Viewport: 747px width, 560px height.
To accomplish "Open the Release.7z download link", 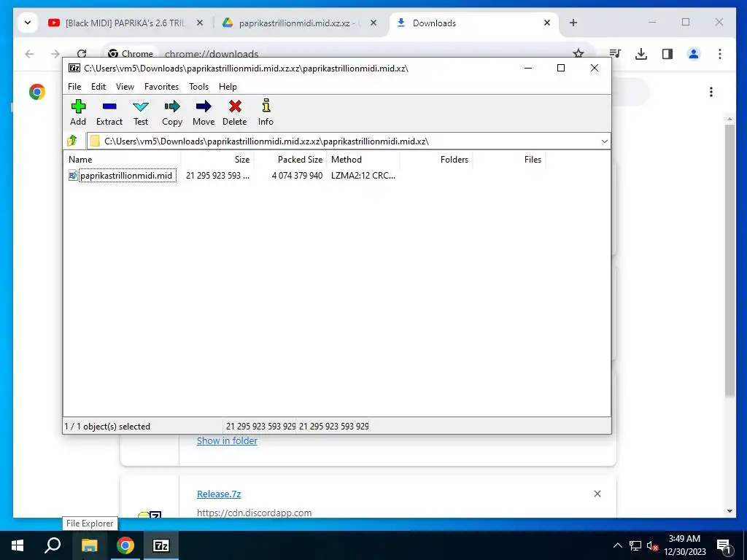I will coord(219,494).
